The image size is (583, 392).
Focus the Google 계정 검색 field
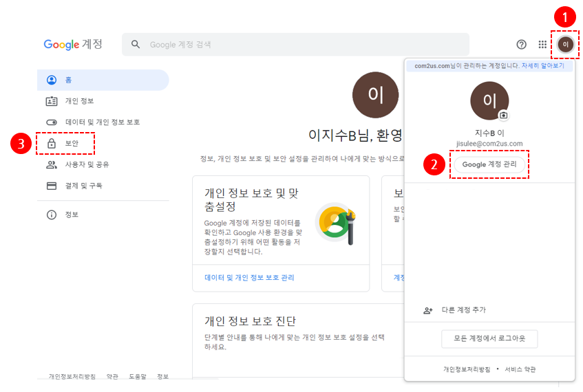click(x=295, y=45)
